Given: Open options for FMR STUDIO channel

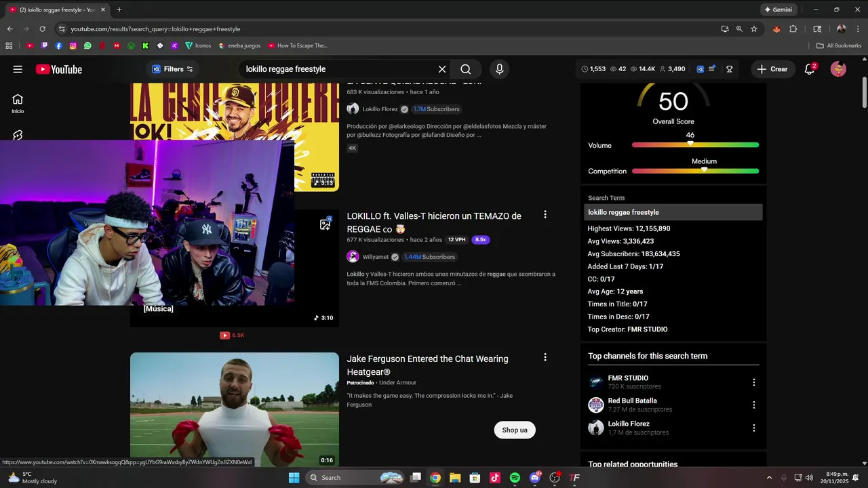Looking at the screenshot, I should [x=753, y=382].
